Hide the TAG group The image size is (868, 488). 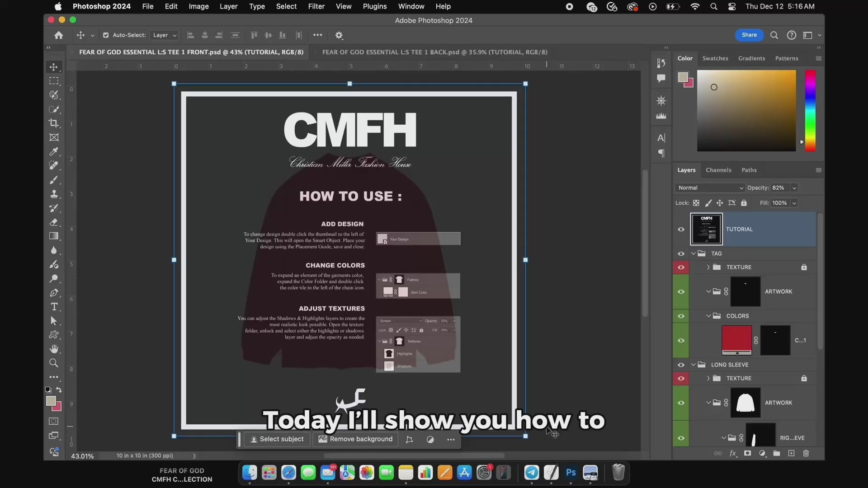point(681,254)
